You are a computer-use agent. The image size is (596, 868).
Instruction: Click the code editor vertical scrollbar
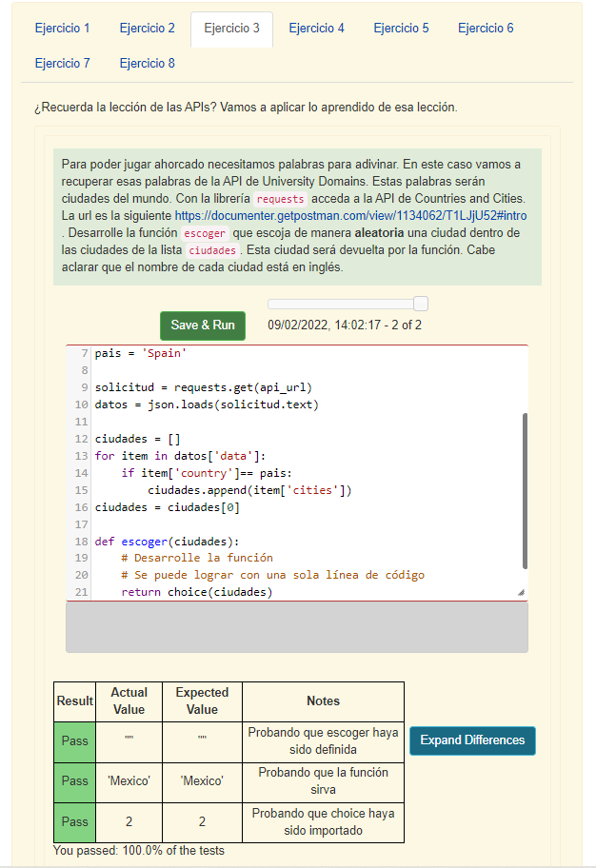[525, 490]
